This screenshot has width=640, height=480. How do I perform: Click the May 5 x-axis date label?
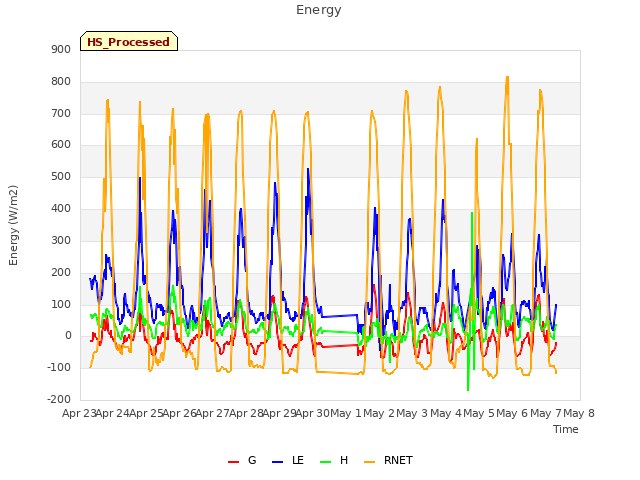pos(479,413)
